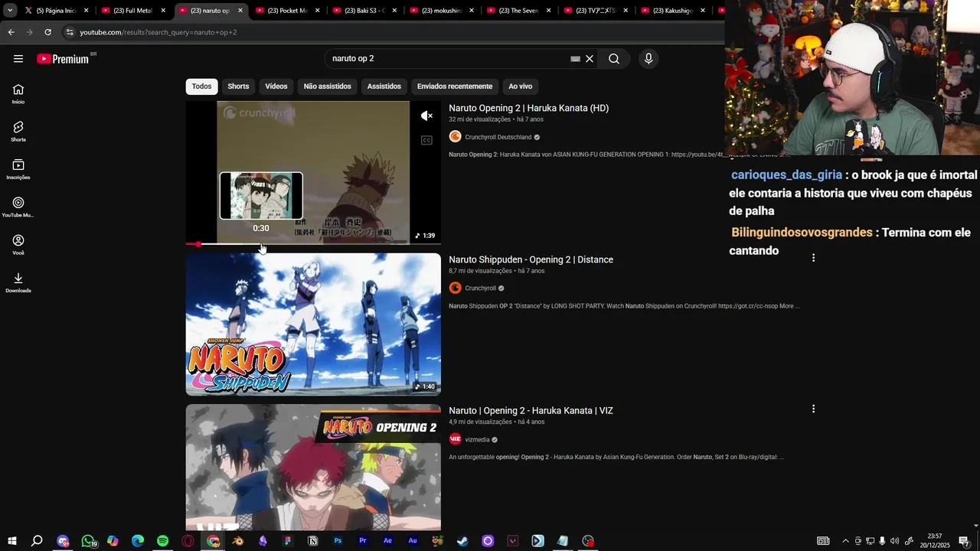Open Shorts in the left sidebar
Viewport: 980px width, 551px height.
coord(18,132)
